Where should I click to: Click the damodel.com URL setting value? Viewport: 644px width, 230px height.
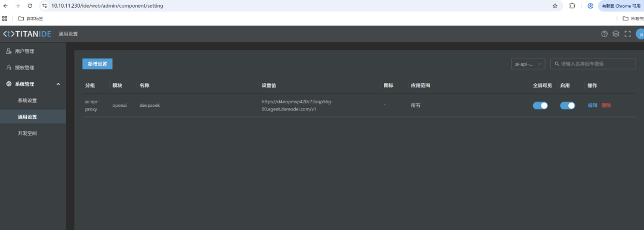[x=297, y=105]
